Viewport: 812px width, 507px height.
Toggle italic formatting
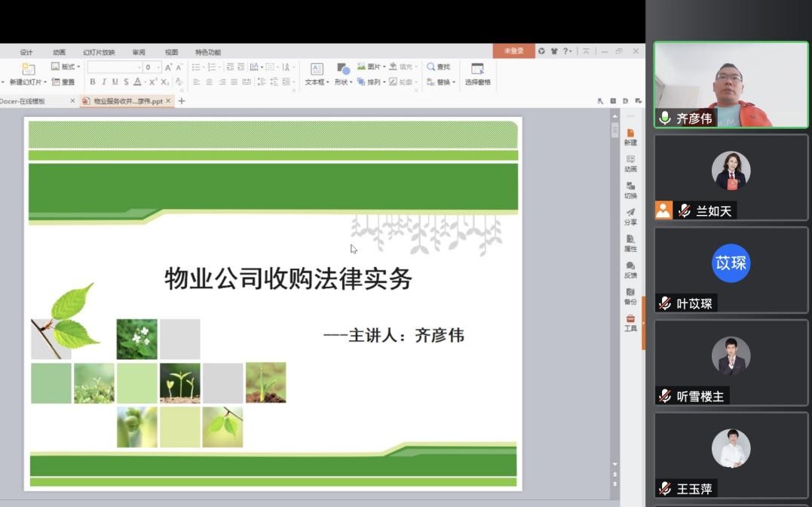coord(104,82)
